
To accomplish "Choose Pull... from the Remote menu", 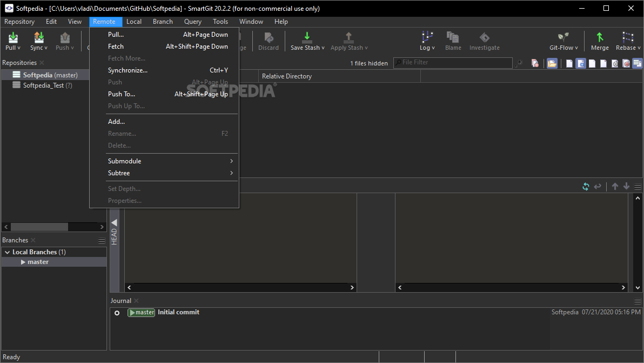I will tap(164, 35).
